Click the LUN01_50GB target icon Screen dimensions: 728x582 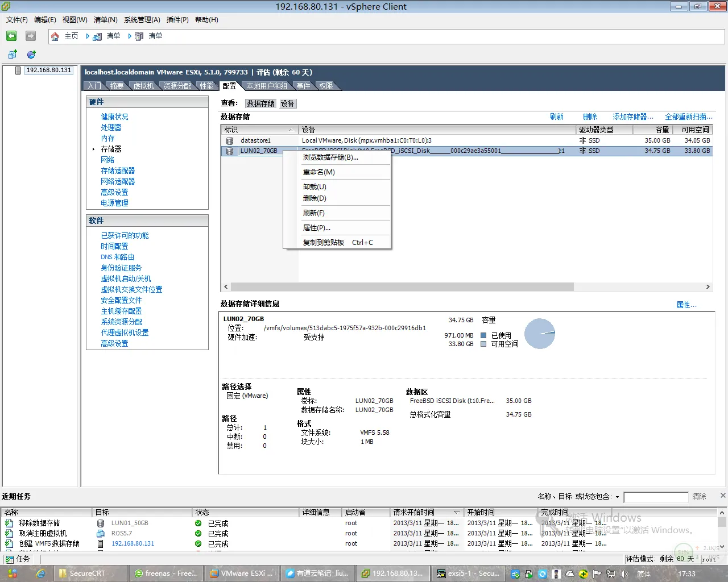[x=101, y=523]
